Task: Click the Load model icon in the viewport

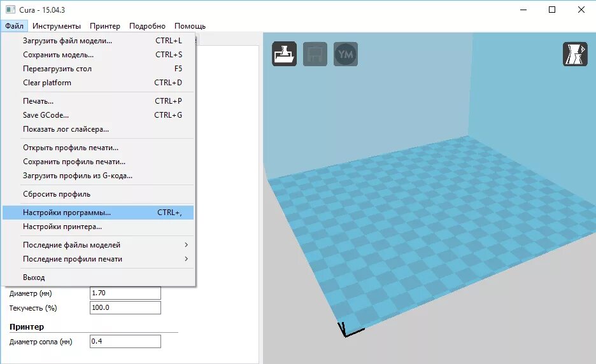Action: pos(285,53)
